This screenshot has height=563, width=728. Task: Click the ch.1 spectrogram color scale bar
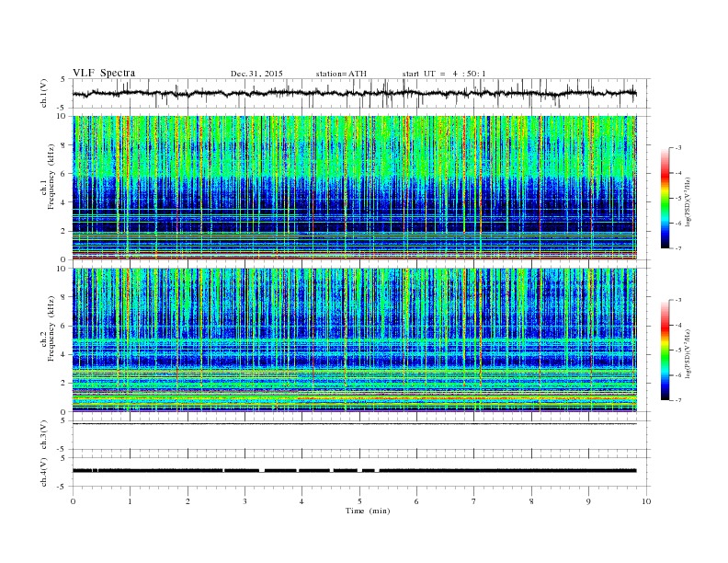[x=665, y=199]
